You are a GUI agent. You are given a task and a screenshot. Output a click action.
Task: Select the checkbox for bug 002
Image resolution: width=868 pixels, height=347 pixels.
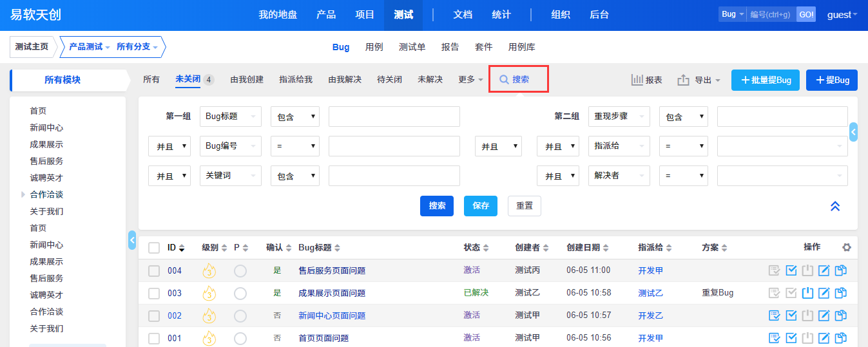click(154, 315)
